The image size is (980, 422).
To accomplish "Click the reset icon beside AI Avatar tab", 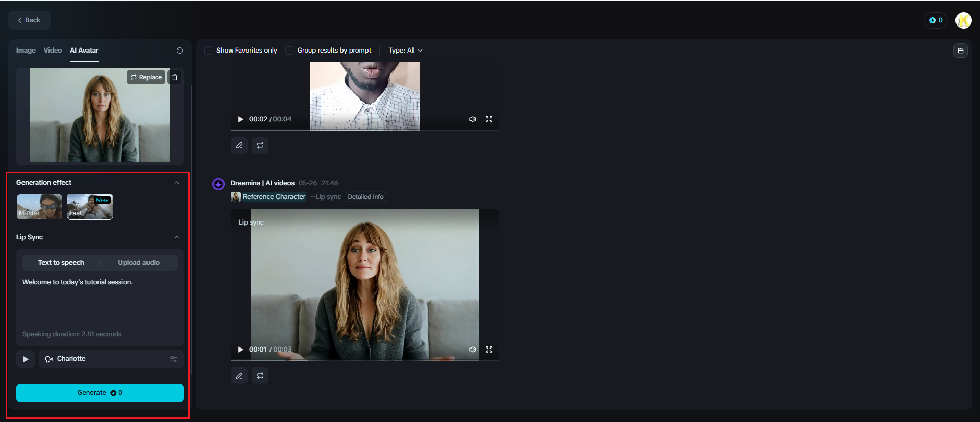I will coord(180,51).
